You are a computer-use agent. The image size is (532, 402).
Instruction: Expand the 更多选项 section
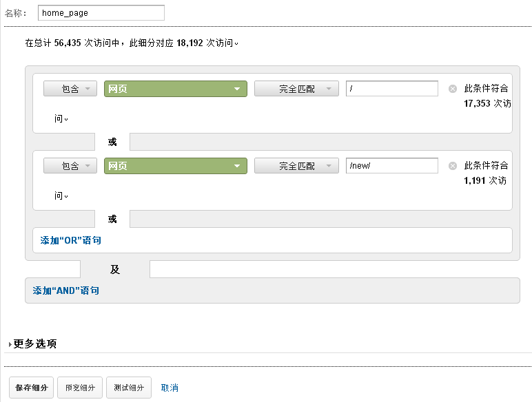33,344
